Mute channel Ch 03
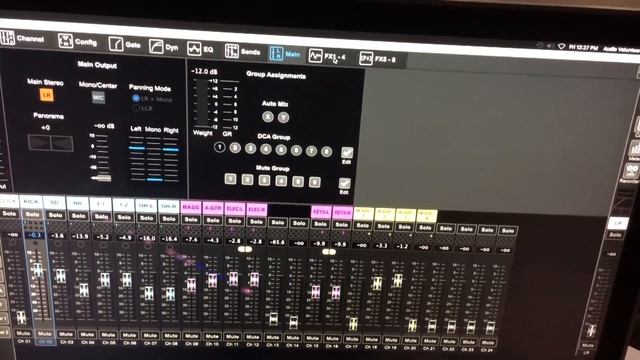640x360 pixels. [x=66, y=334]
